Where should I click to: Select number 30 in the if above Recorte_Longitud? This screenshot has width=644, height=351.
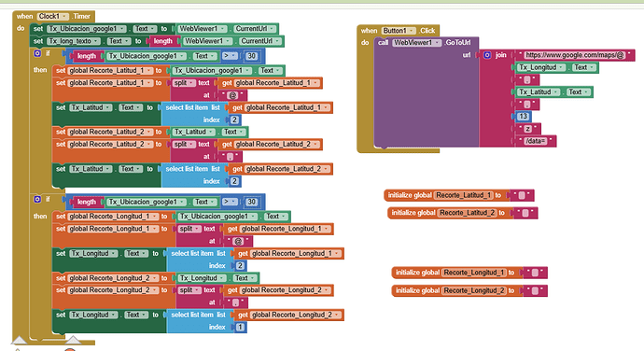pyautogui.click(x=251, y=202)
